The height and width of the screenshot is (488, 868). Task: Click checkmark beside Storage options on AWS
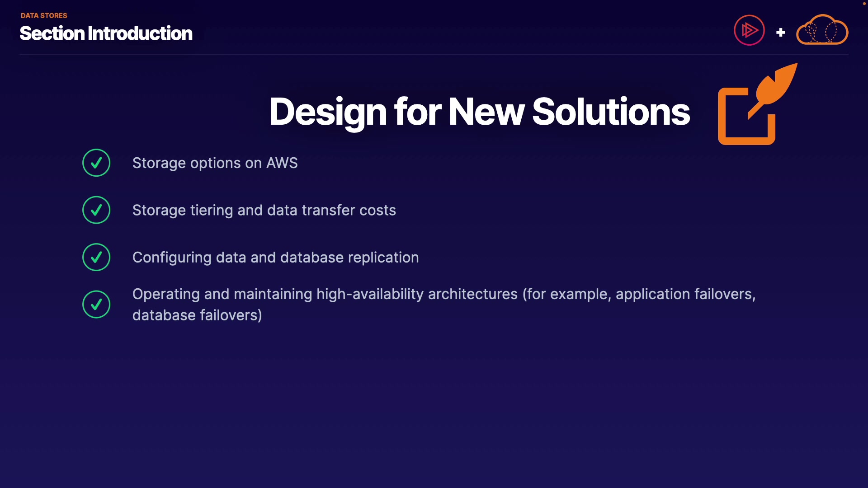click(x=96, y=163)
